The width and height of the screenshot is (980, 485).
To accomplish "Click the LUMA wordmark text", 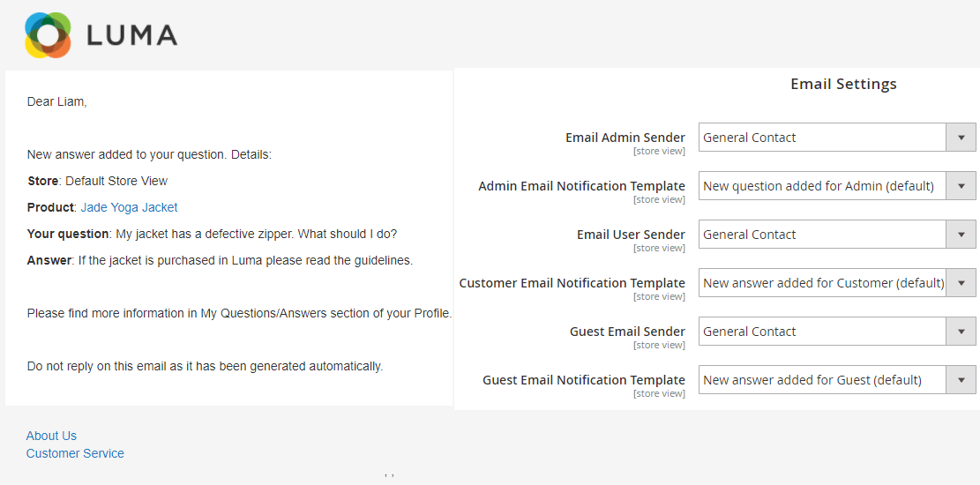I will (x=132, y=35).
